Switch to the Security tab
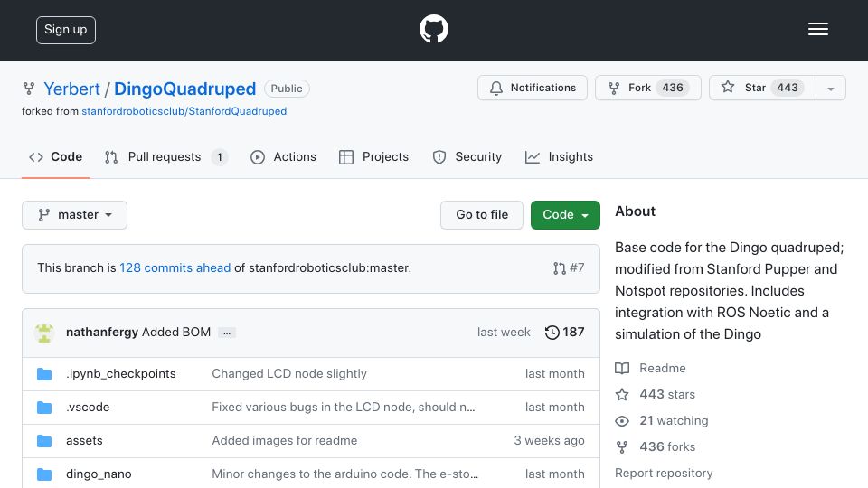868x488 pixels. [x=467, y=157]
